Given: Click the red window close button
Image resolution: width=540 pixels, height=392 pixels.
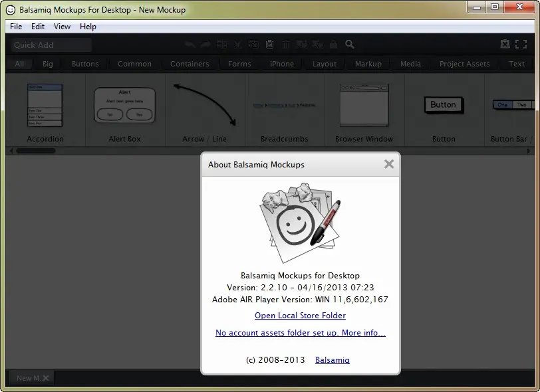Looking at the screenshot, I should pyautogui.click(x=520, y=7).
